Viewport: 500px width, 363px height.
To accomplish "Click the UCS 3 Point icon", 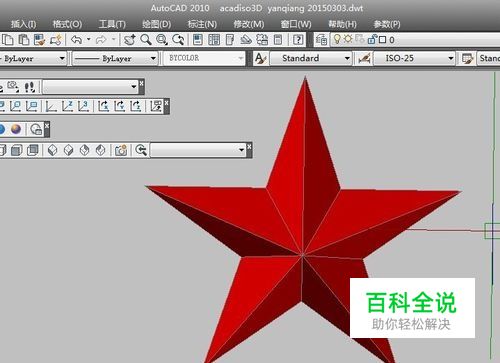I will 84,106.
